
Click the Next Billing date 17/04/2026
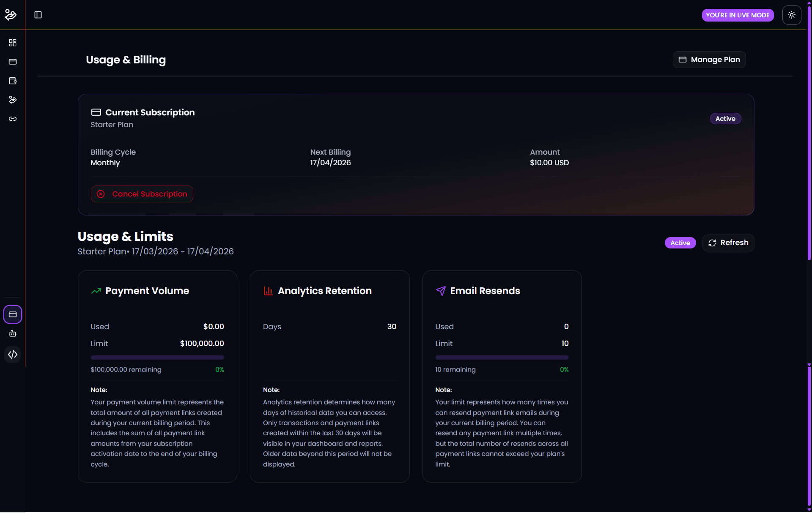coord(330,163)
